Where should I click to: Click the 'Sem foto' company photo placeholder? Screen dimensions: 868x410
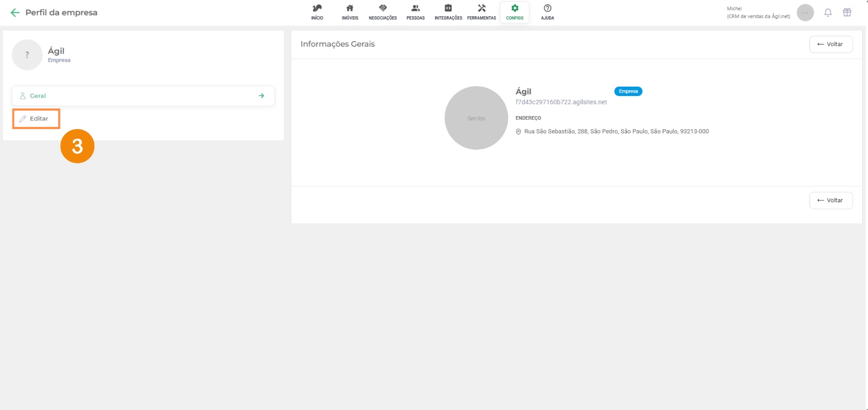[x=476, y=118]
